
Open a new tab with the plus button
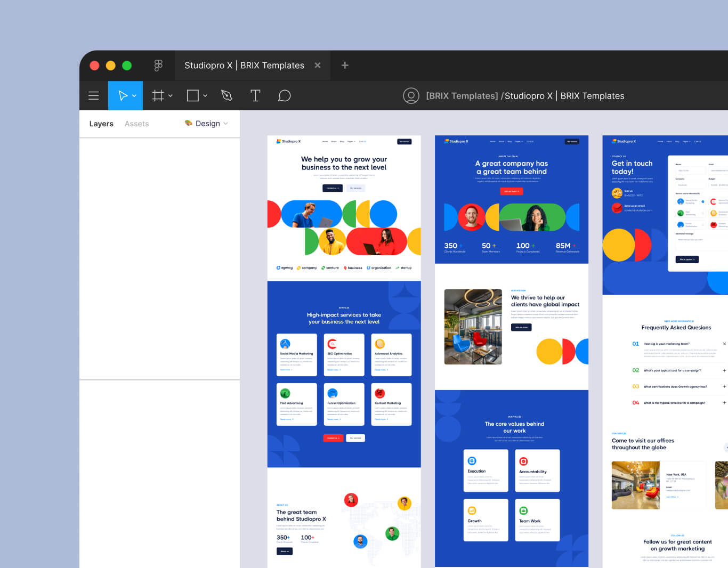pyautogui.click(x=345, y=65)
